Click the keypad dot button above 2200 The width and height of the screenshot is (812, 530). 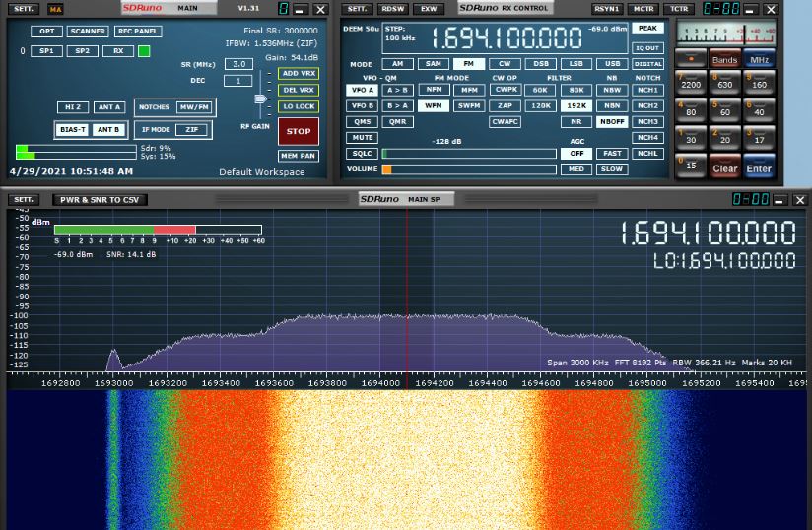(691, 58)
